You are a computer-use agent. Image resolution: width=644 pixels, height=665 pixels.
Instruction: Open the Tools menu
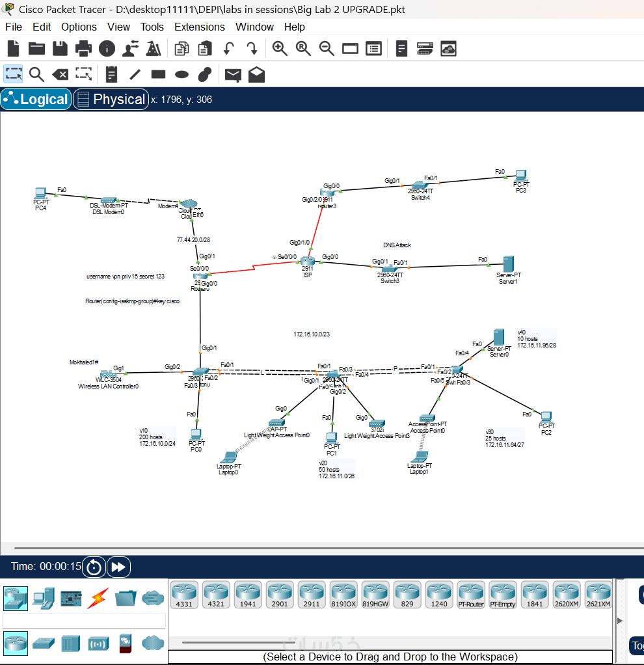click(152, 27)
